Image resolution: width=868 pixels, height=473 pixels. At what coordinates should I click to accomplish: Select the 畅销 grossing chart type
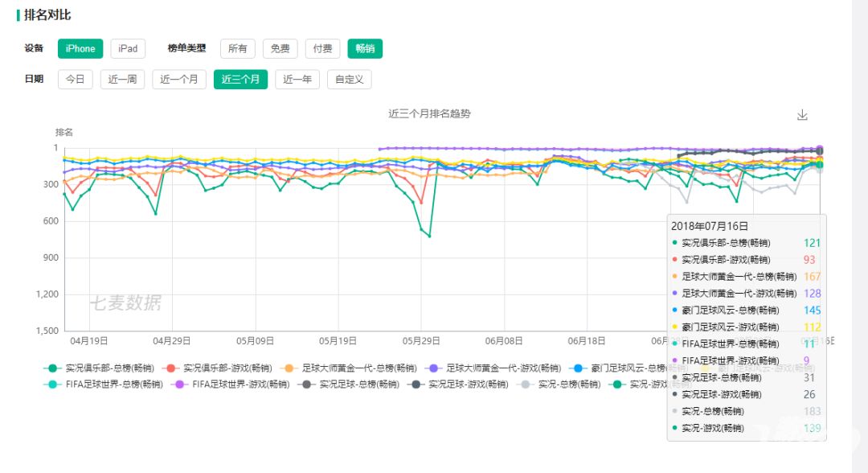[366, 48]
